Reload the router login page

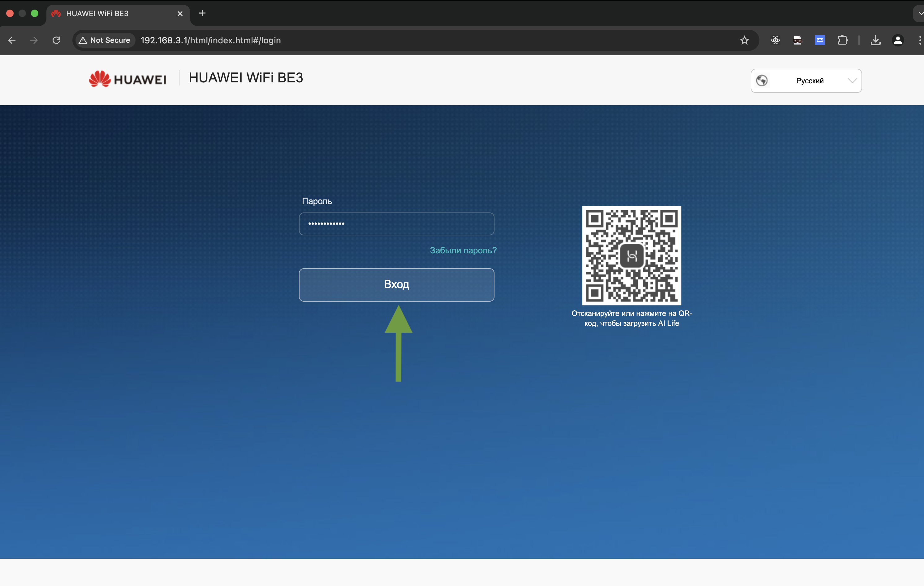[56, 40]
